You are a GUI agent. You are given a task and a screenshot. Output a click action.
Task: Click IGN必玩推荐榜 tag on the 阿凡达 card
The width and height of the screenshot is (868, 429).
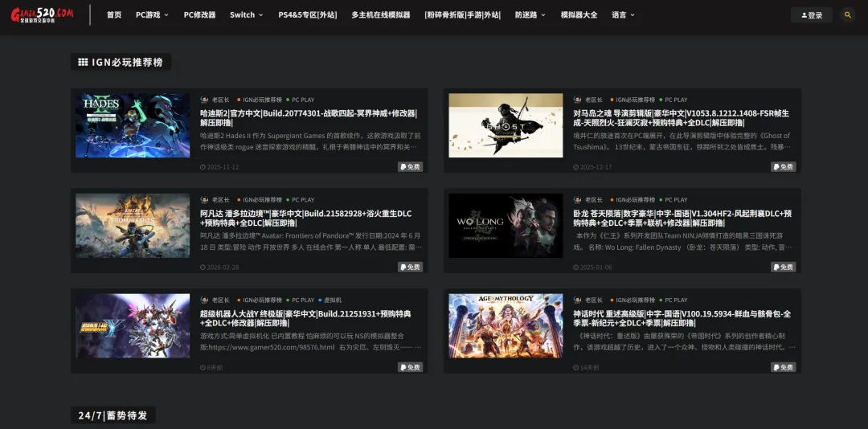point(259,200)
